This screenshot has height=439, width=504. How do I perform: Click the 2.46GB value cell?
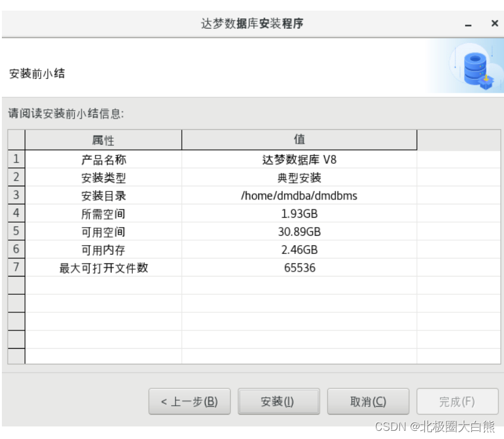point(299,249)
